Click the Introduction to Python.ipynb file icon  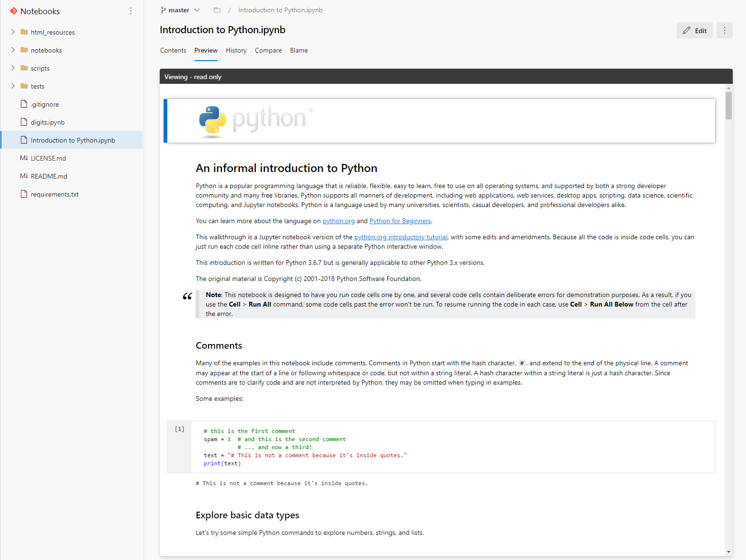pos(24,140)
